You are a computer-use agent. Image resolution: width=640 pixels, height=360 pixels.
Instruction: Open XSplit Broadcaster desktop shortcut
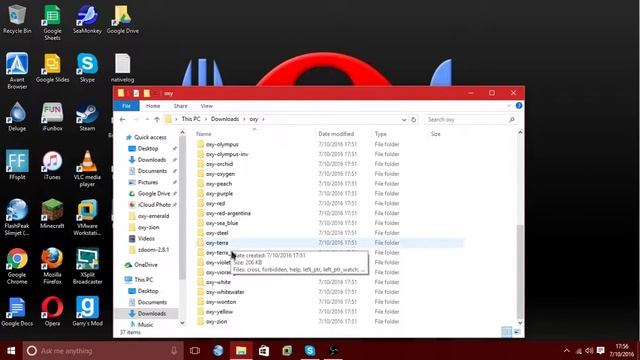[87, 266]
